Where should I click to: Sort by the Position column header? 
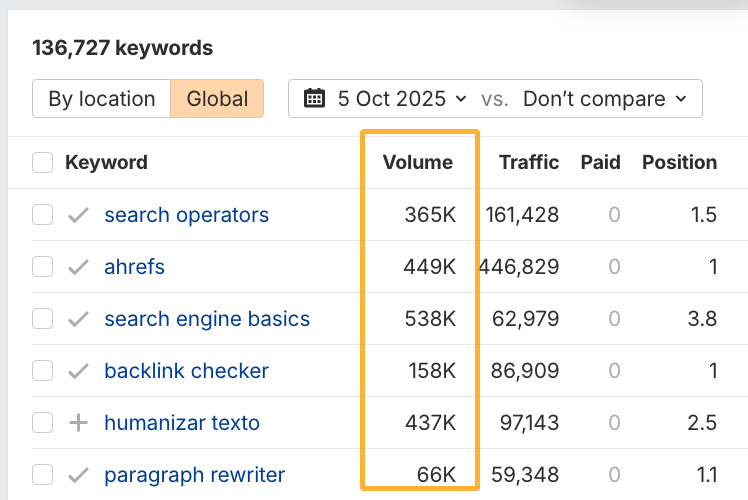(x=679, y=163)
